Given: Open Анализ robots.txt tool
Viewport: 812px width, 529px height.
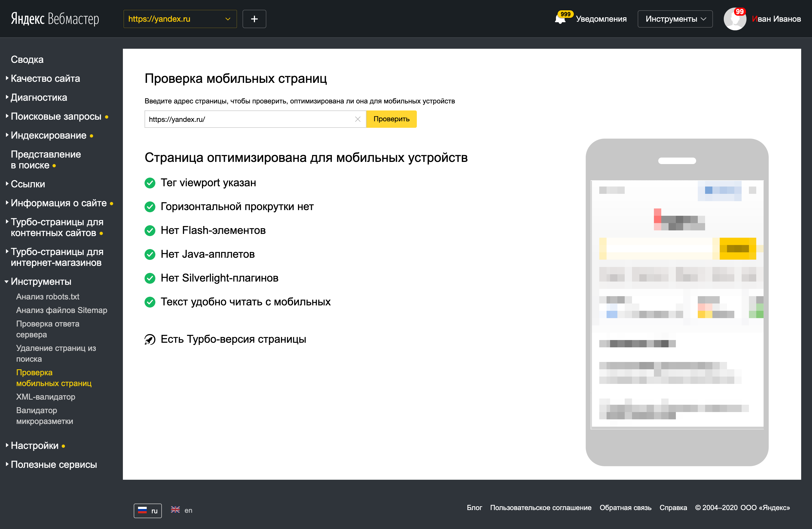Looking at the screenshot, I should pos(48,297).
